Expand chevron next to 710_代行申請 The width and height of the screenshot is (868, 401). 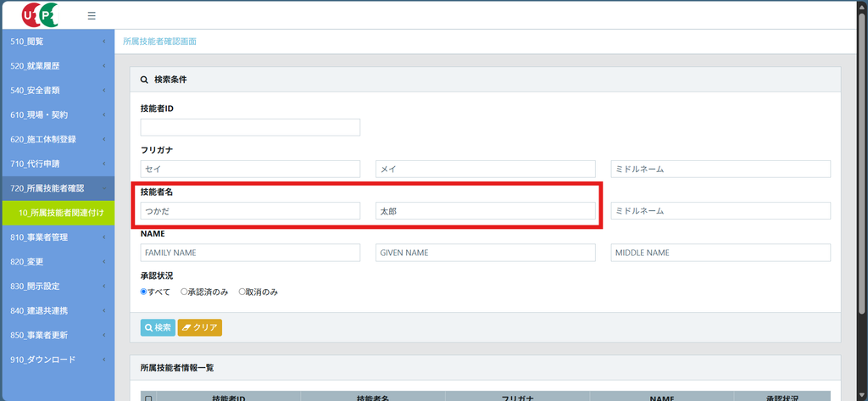[x=104, y=164]
